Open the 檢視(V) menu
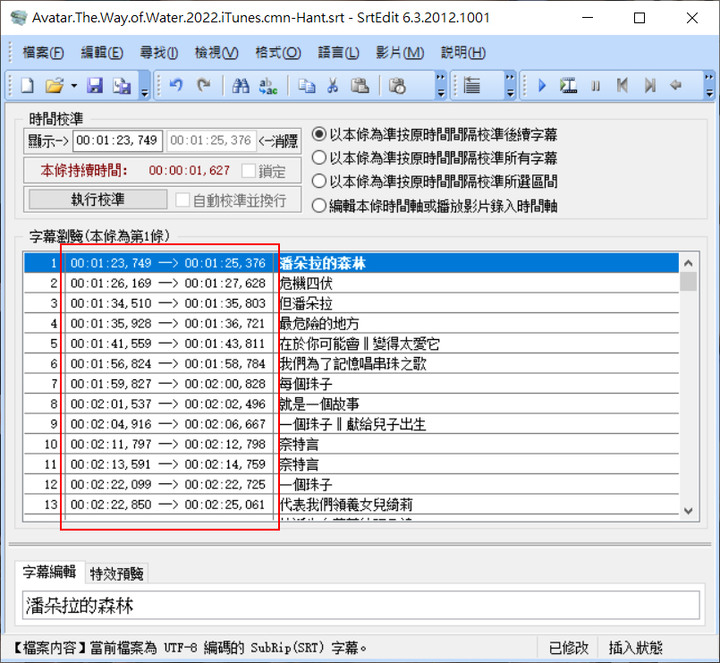The height and width of the screenshot is (663, 720). 216,52
